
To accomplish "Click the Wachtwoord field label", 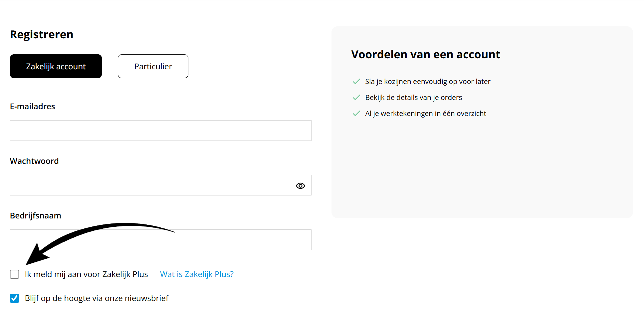I will click(x=34, y=161).
